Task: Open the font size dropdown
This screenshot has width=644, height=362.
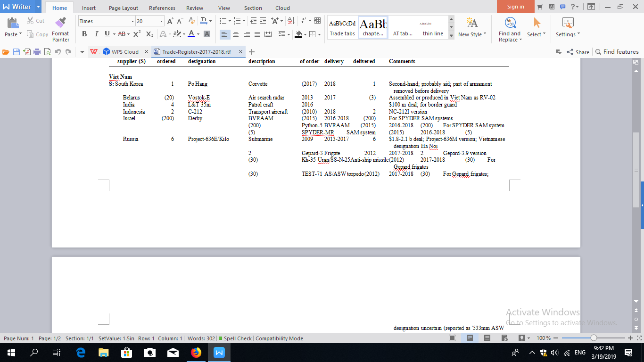Action: pyautogui.click(x=161, y=21)
